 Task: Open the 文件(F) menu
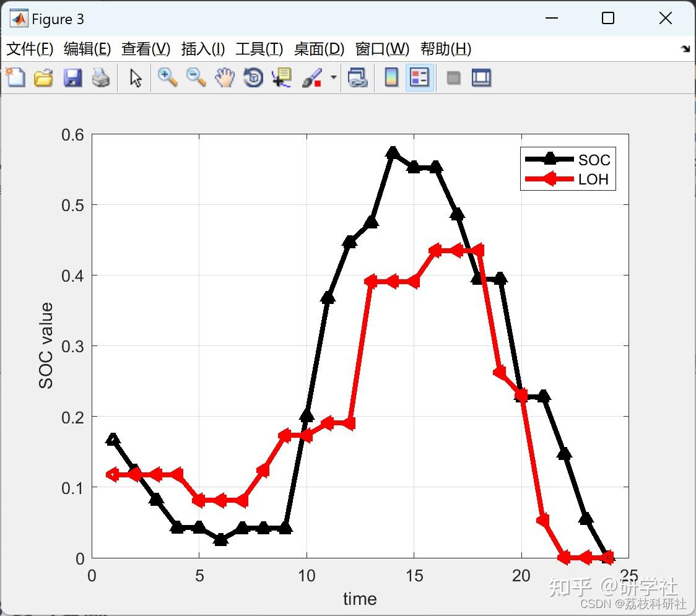click(30, 49)
